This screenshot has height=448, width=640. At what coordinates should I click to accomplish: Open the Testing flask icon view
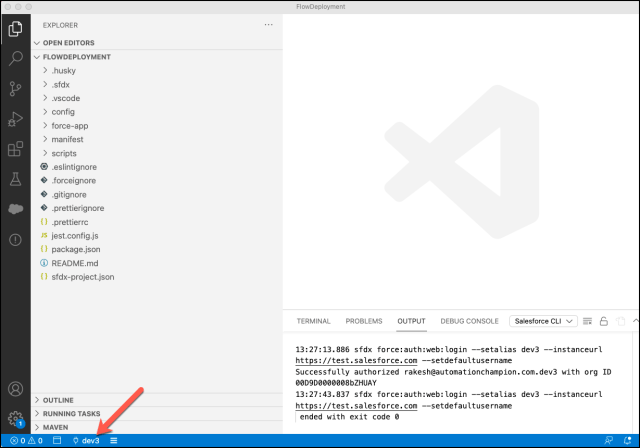(x=15, y=179)
